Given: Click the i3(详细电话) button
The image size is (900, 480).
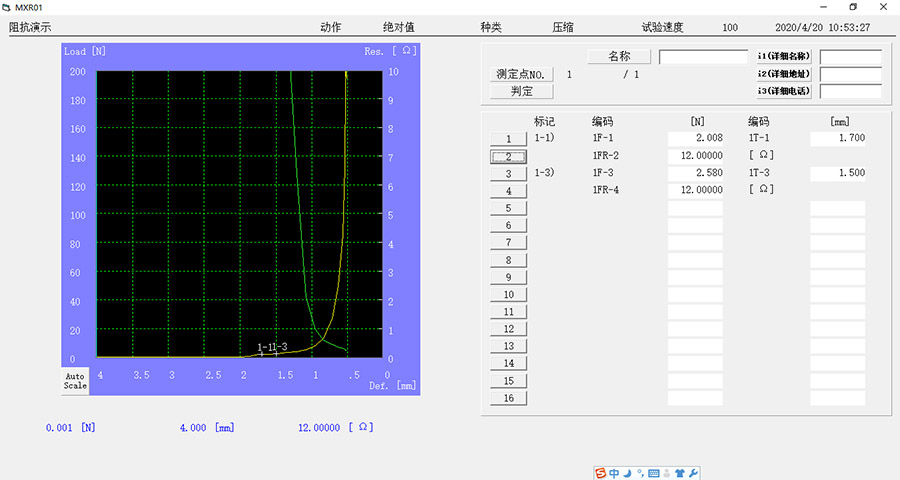Looking at the screenshot, I should (784, 91).
